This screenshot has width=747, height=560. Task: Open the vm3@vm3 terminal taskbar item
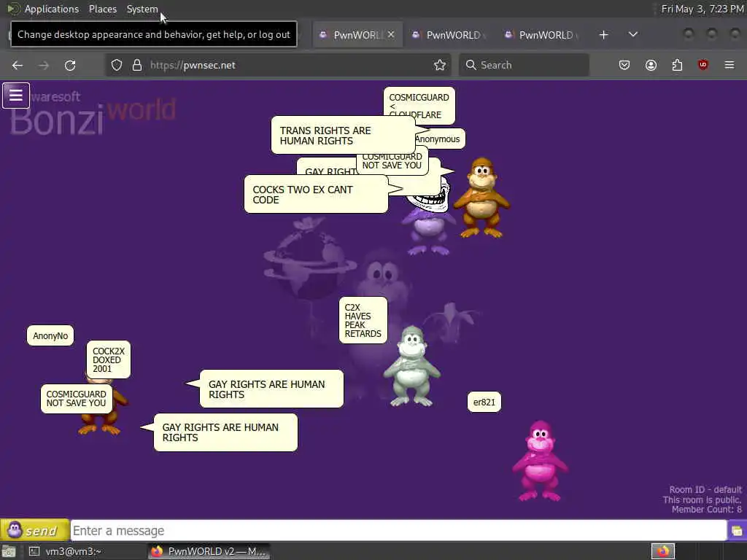pos(66,551)
